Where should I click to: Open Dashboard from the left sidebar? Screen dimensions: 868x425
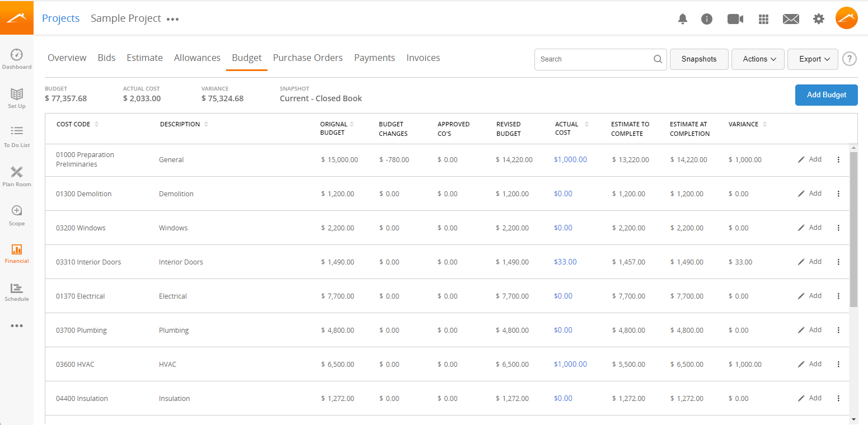17,58
